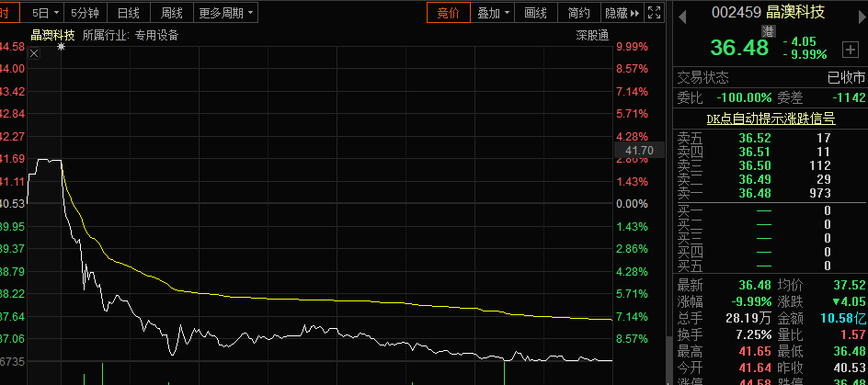Add stock to watchlist with plus icon
868x385 pixels.
[x=850, y=49]
